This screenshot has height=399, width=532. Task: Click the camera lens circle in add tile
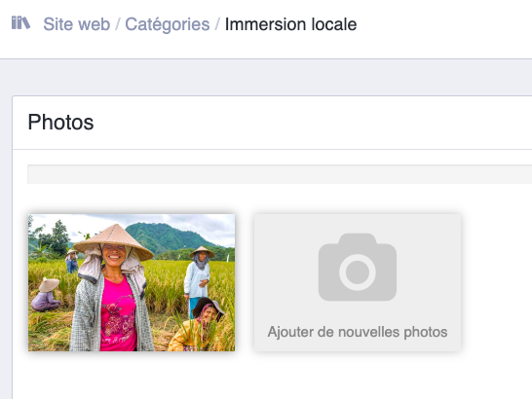(358, 272)
